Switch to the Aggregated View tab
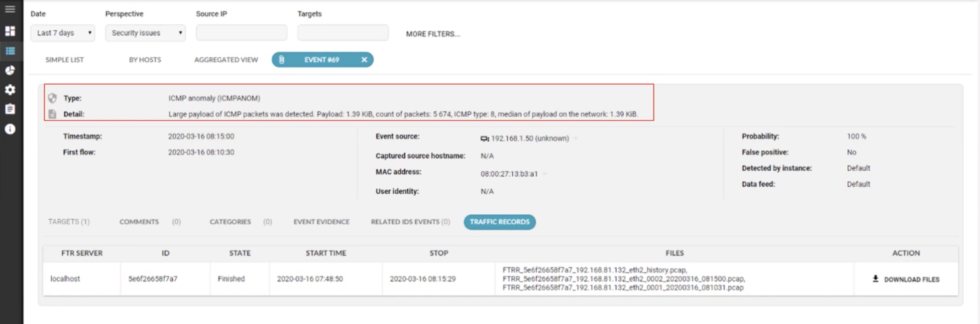The image size is (980, 324). [226, 60]
